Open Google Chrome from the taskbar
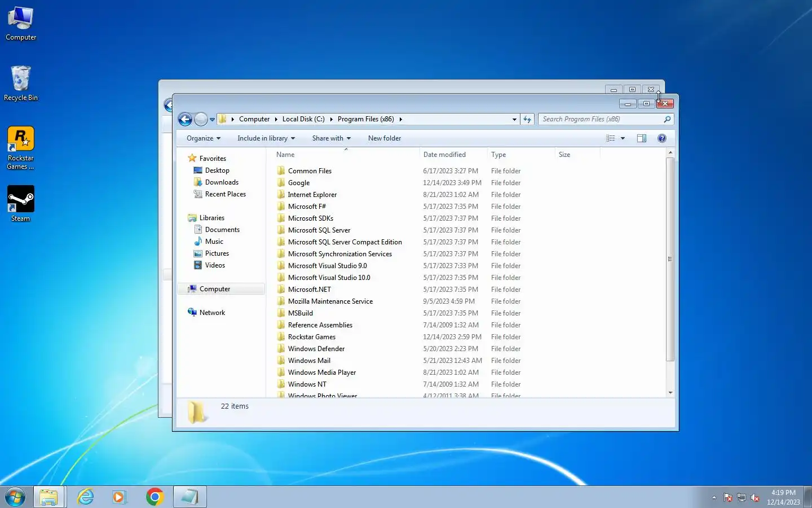This screenshot has width=812, height=508. point(155,497)
